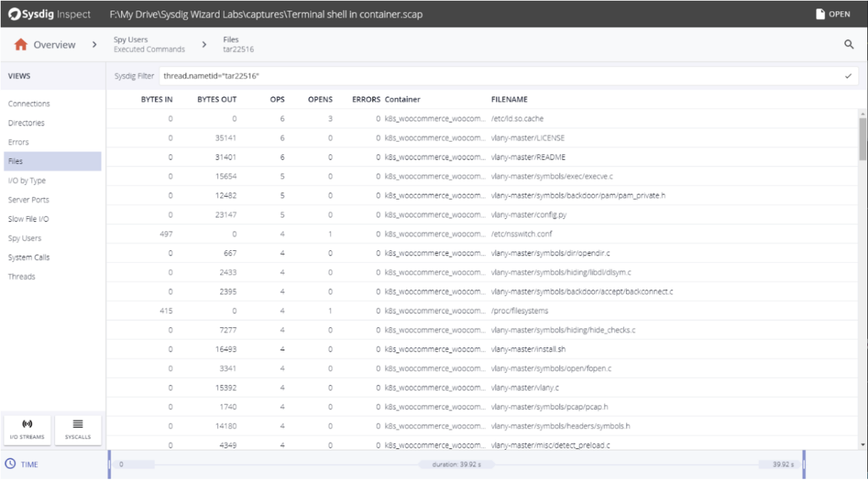Open the Slow File I/O view

(28, 219)
